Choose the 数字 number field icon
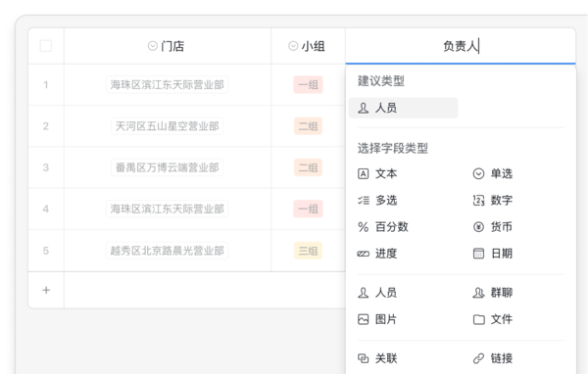The width and height of the screenshot is (588, 374). pyautogui.click(x=478, y=201)
